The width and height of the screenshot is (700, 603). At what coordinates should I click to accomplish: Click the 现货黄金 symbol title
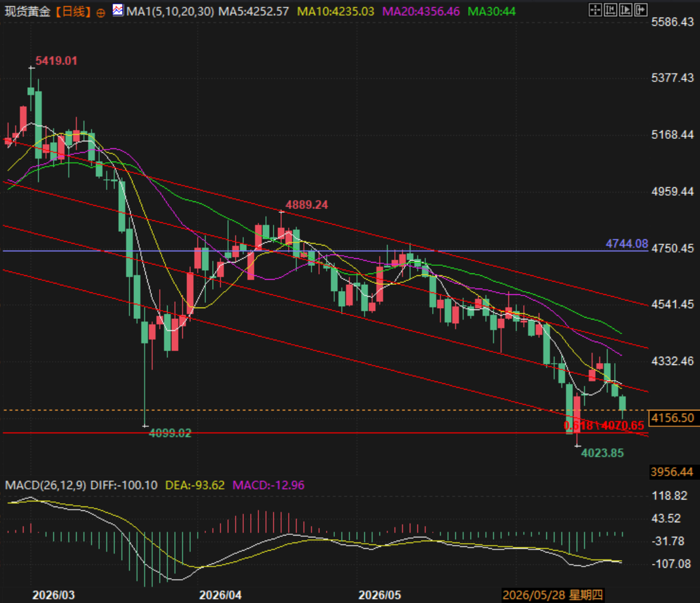pos(28,11)
